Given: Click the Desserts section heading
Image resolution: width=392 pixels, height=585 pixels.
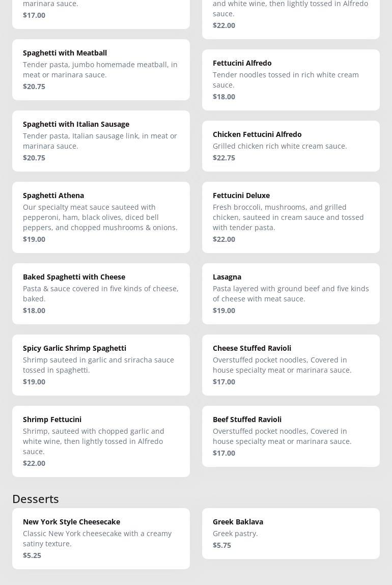Looking at the screenshot, I should (x=36, y=499).
